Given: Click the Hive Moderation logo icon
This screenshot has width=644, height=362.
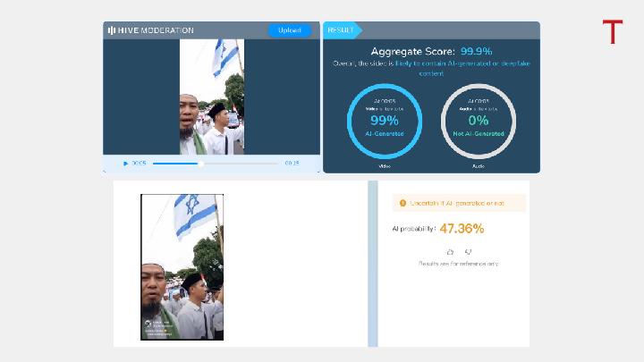Looking at the screenshot, I should tap(111, 30).
